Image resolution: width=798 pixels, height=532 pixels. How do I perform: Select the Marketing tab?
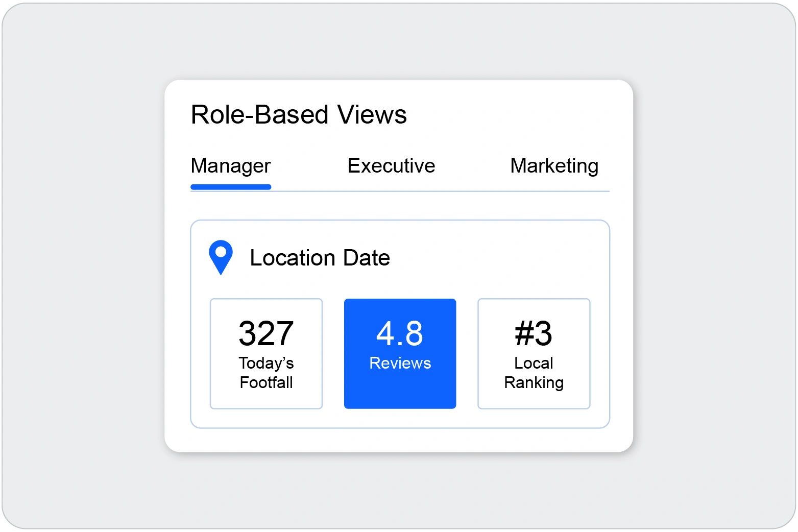pos(554,166)
